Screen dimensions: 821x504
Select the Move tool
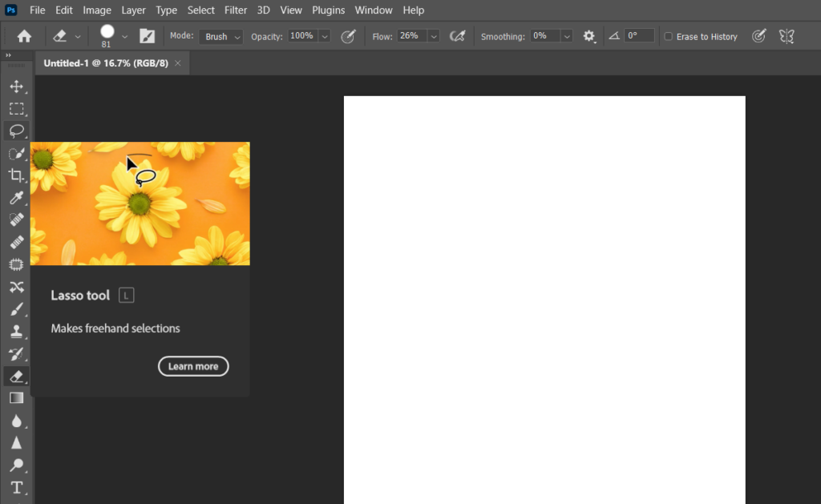[x=16, y=87]
